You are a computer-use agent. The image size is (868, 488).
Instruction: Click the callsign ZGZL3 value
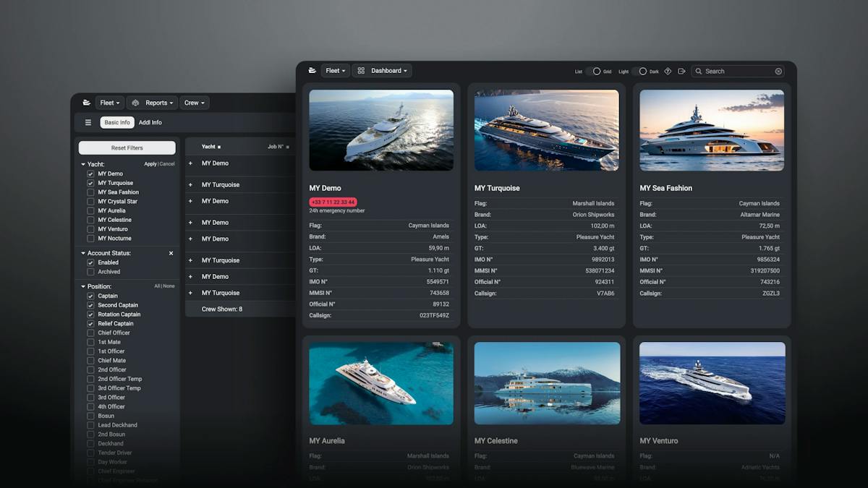(771, 294)
